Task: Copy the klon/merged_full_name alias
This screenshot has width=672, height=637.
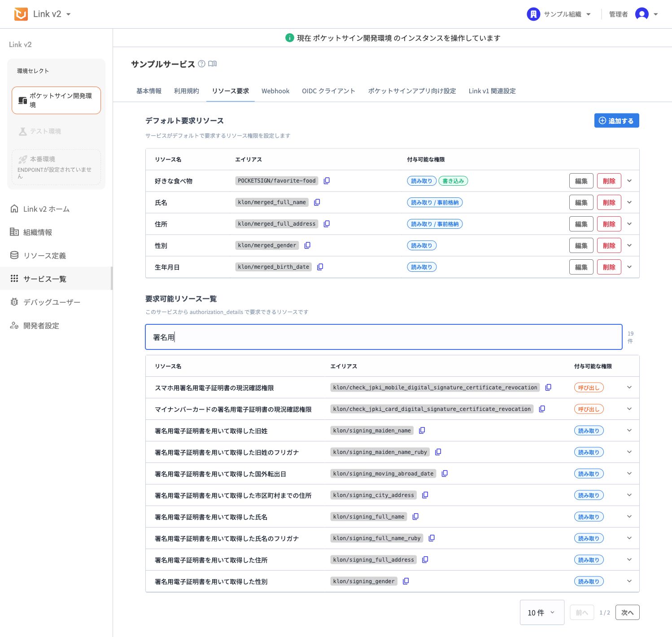Action: [317, 202]
